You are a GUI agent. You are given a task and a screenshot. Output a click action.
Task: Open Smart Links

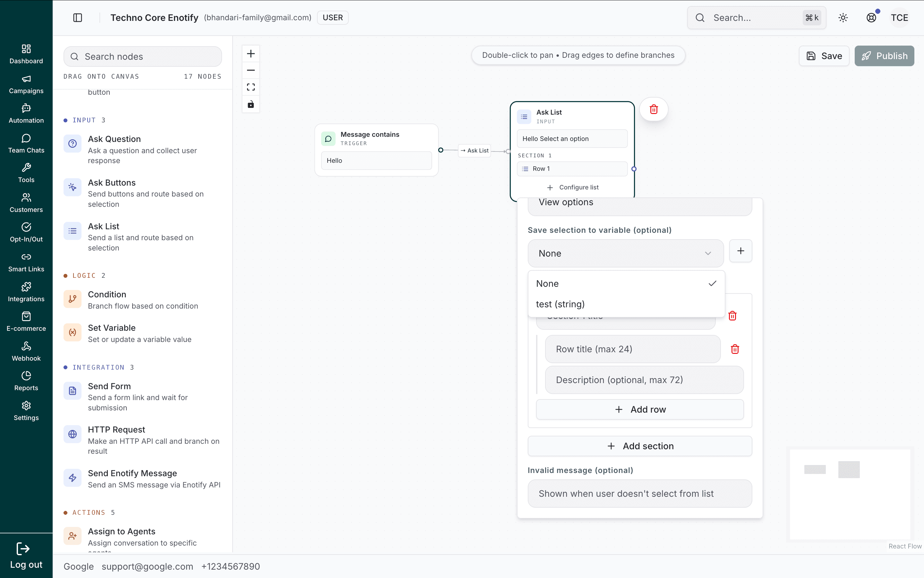(26, 262)
